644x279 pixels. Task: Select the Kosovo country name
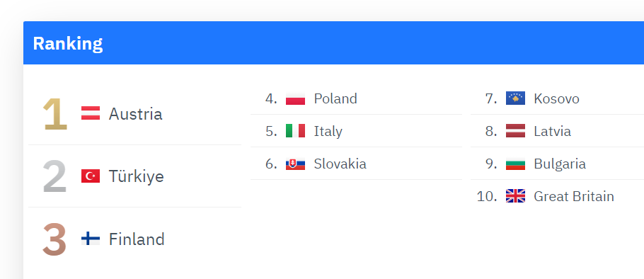click(556, 98)
